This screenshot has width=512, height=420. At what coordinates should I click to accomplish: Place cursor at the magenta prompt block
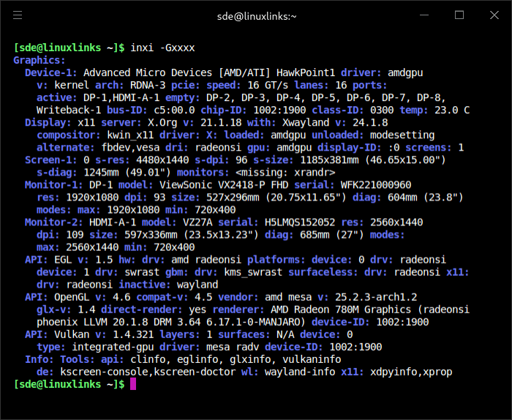[x=133, y=384]
